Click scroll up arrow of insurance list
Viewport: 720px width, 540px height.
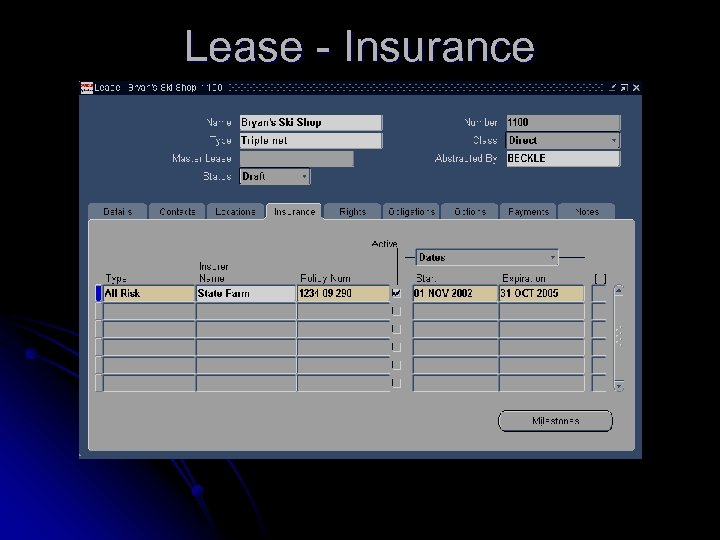click(x=619, y=290)
